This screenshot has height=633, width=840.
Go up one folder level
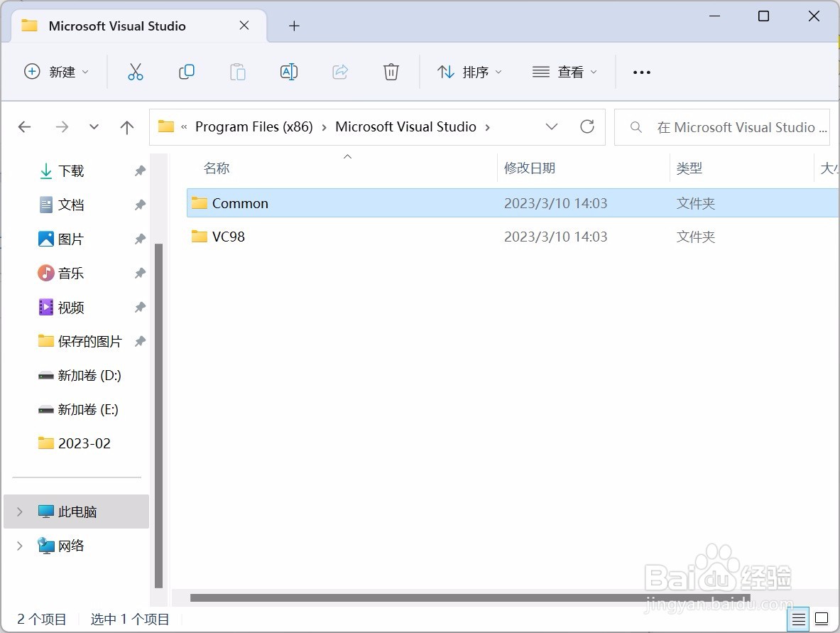[x=127, y=127]
